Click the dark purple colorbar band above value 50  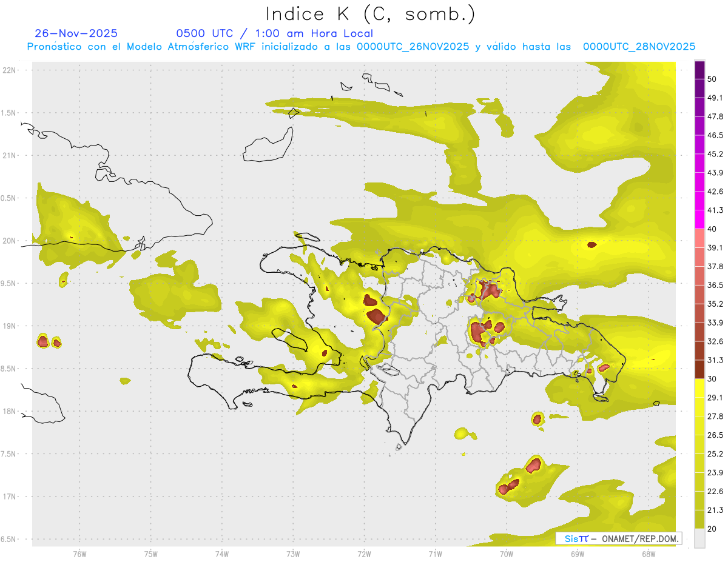(x=699, y=69)
